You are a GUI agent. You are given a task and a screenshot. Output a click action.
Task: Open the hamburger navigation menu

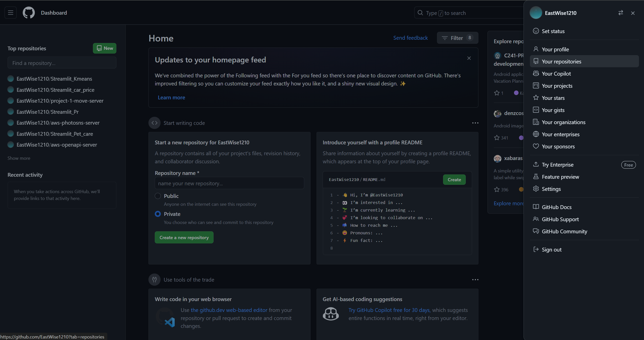(11, 13)
